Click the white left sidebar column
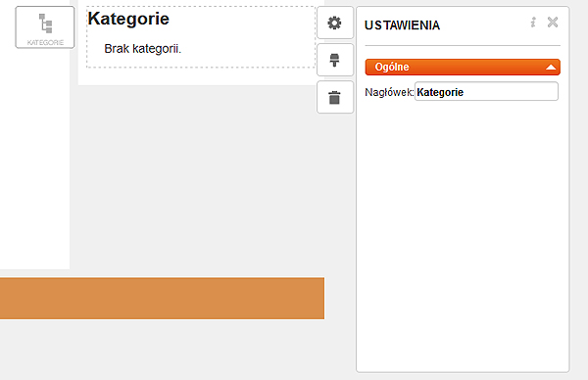The image size is (588, 380). (x=34, y=158)
